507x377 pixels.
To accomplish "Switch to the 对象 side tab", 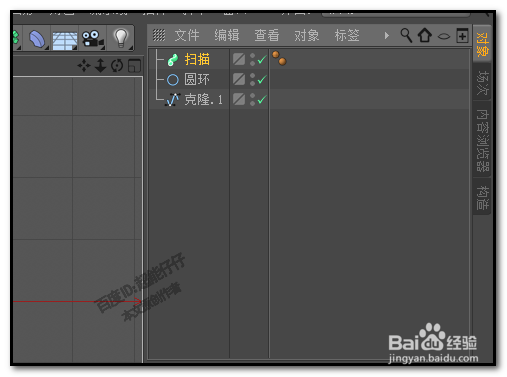I will tap(482, 44).
